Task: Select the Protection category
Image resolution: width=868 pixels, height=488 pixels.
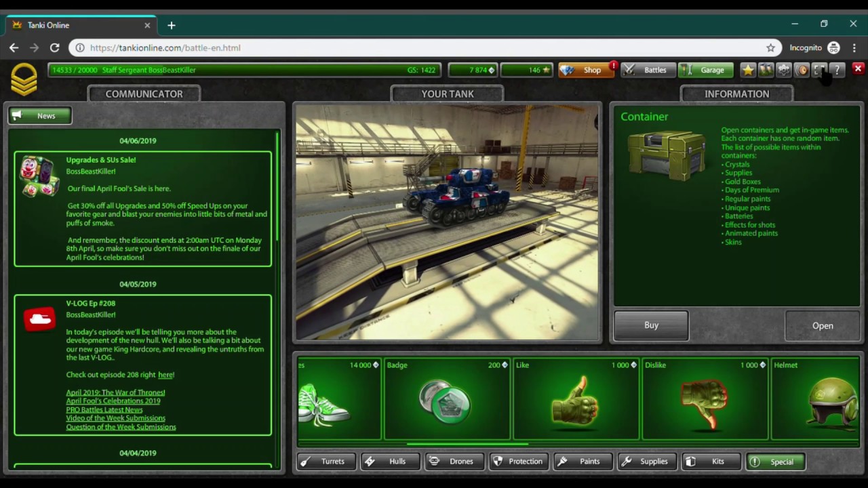Action: click(518, 462)
